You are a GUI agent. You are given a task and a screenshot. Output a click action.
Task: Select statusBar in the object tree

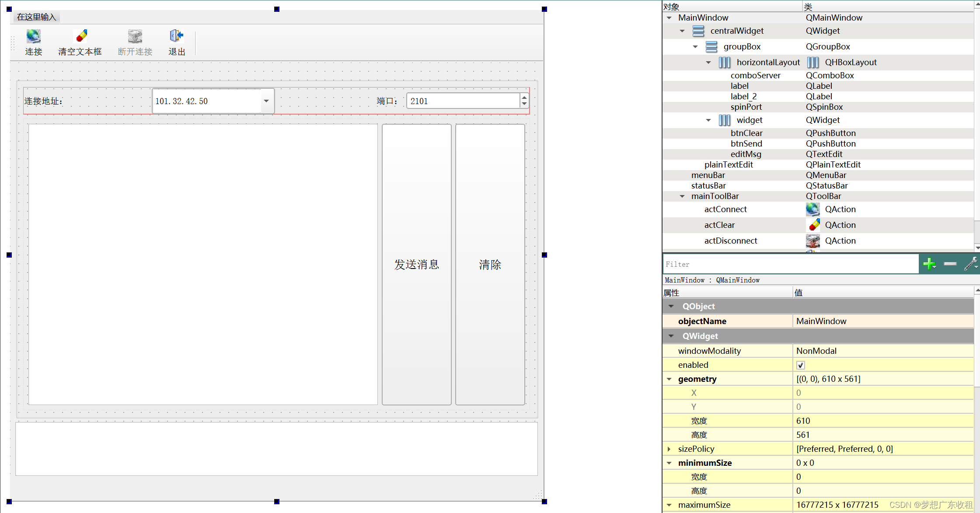click(708, 186)
